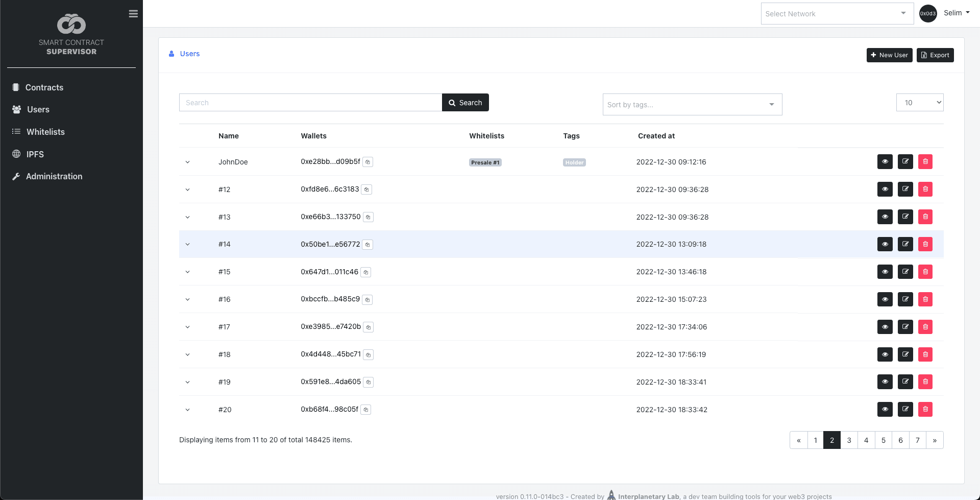This screenshot has height=500, width=980.
Task: View user #16 with eye icon
Action: click(x=885, y=299)
